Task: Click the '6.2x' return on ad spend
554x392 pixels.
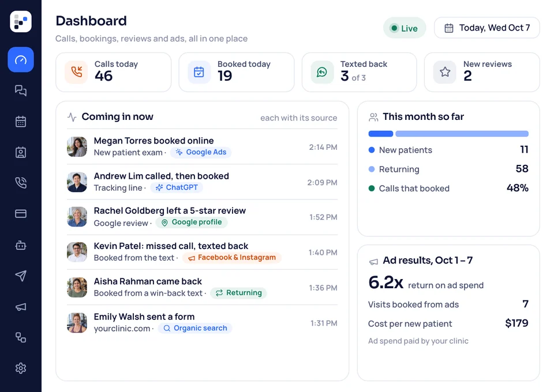Action: point(386,282)
